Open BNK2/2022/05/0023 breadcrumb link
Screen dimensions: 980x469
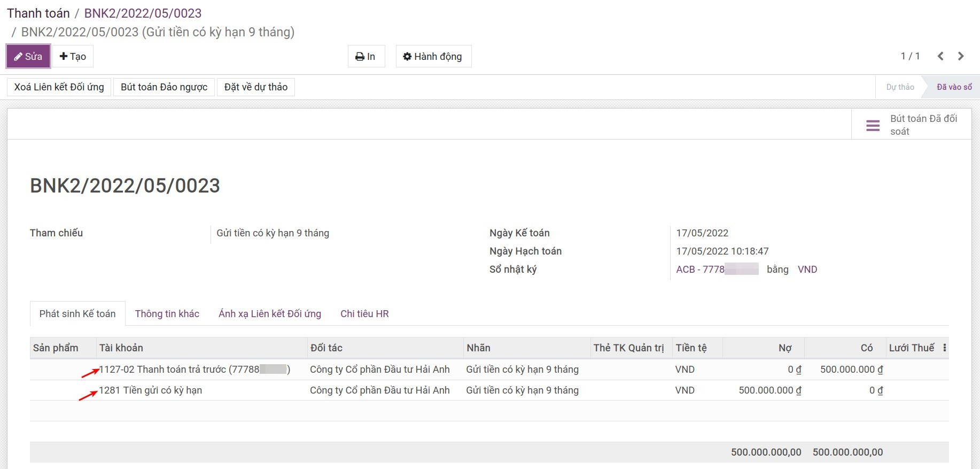pos(143,13)
